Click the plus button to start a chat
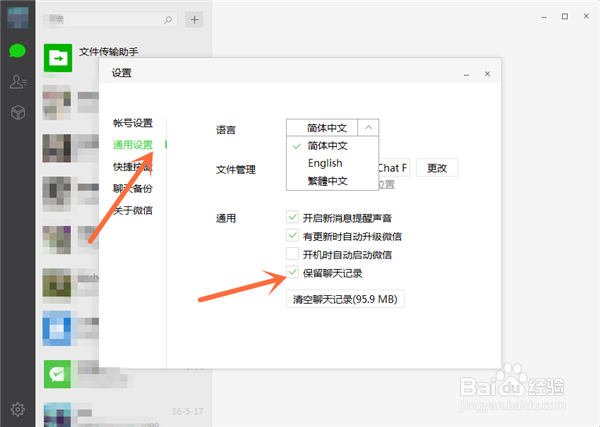This screenshot has height=427, width=600. coord(194,20)
